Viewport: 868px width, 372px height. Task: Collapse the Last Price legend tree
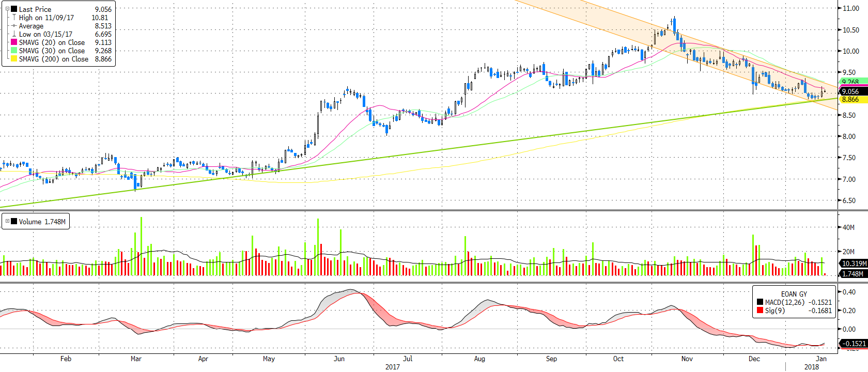coord(7,9)
